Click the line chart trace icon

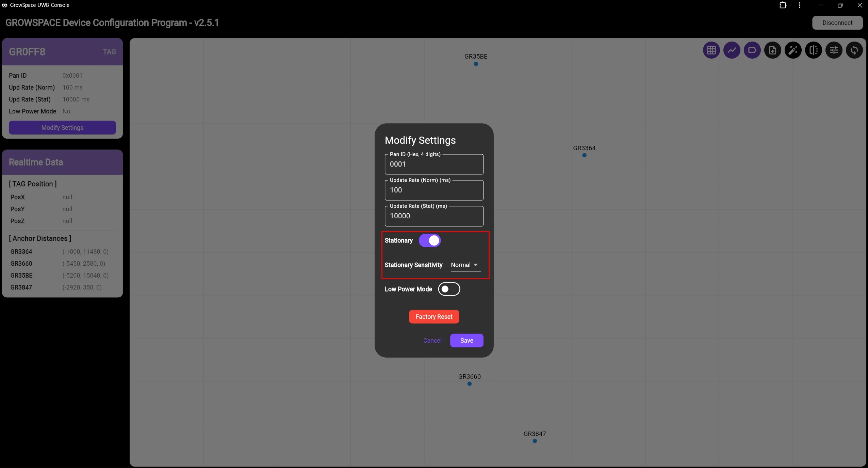[x=732, y=50]
